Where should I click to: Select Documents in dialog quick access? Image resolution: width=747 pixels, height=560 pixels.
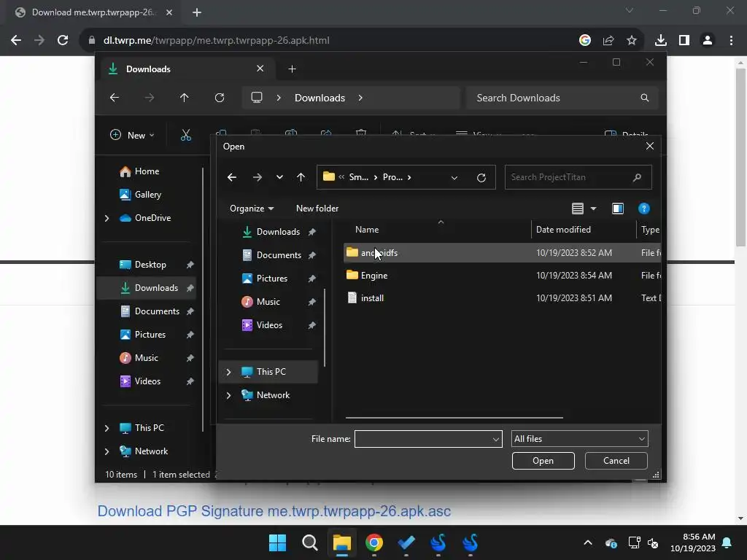[278, 255]
